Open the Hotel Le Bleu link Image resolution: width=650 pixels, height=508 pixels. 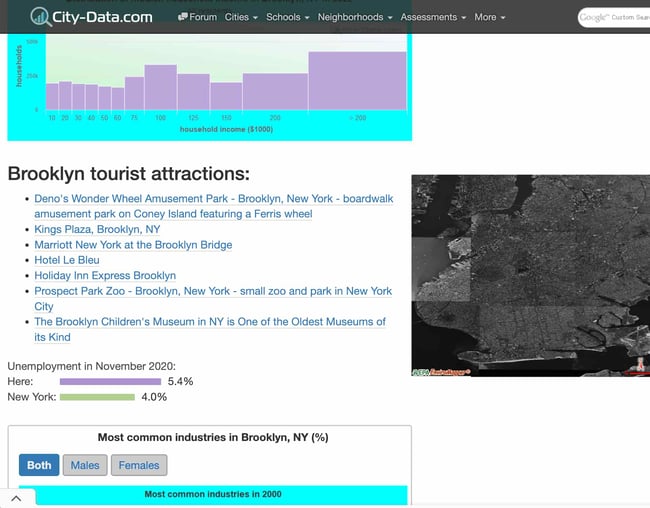67,260
